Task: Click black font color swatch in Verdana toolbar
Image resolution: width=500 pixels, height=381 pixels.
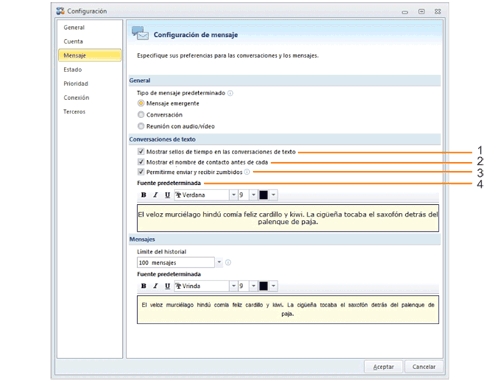Action: click(x=263, y=195)
